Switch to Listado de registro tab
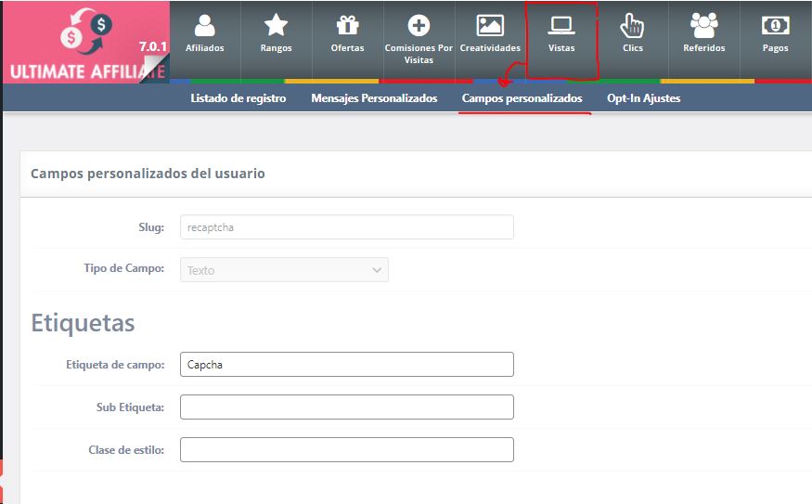Image resolution: width=812 pixels, height=504 pixels. 238,98
